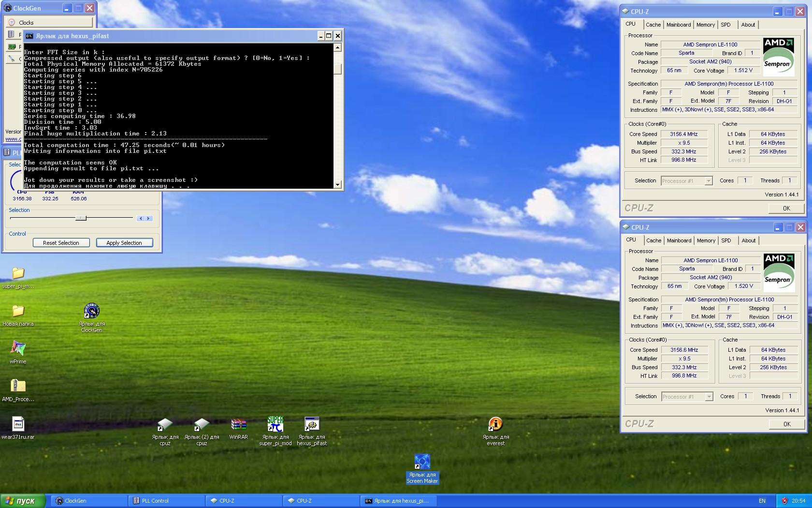
Task: Open the SPD tab in lower CPU-Z
Action: pyautogui.click(x=726, y=240)
